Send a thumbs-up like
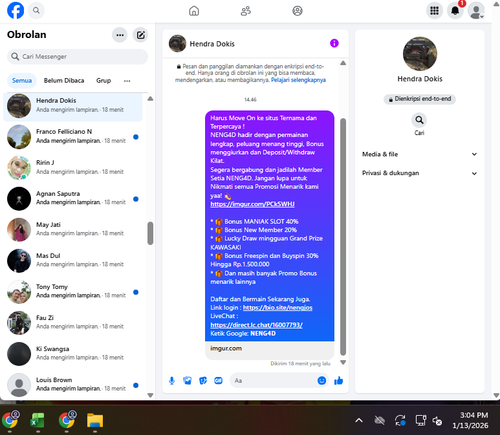The height and width of the screenshot is (435, 500). (x=339, y=381)
